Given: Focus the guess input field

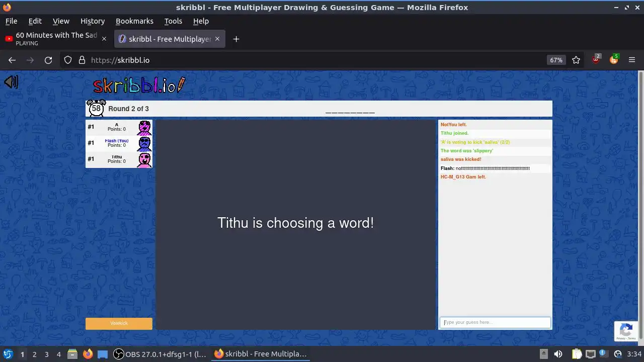Looking at the screenshot, I should [x=495, y=322].
